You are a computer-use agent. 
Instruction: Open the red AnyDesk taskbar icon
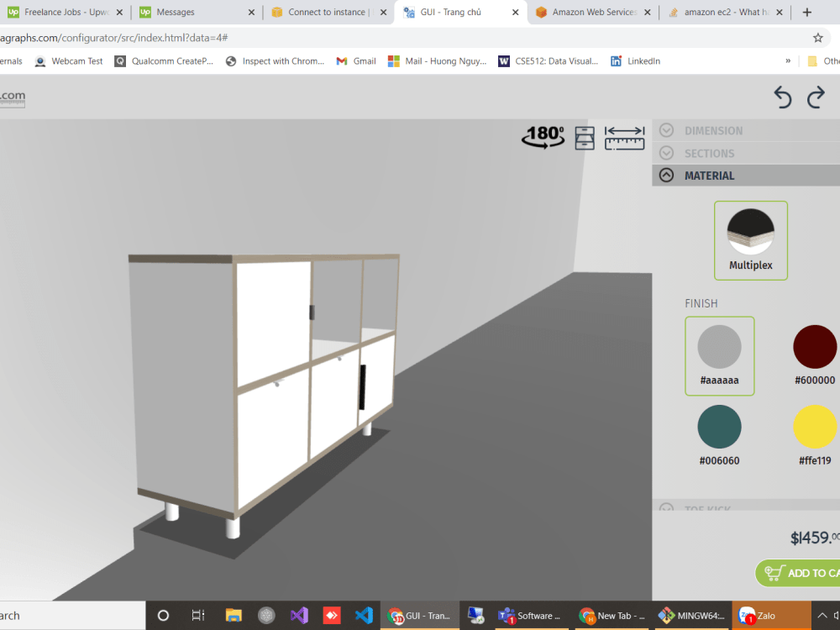tap(332, 616)
